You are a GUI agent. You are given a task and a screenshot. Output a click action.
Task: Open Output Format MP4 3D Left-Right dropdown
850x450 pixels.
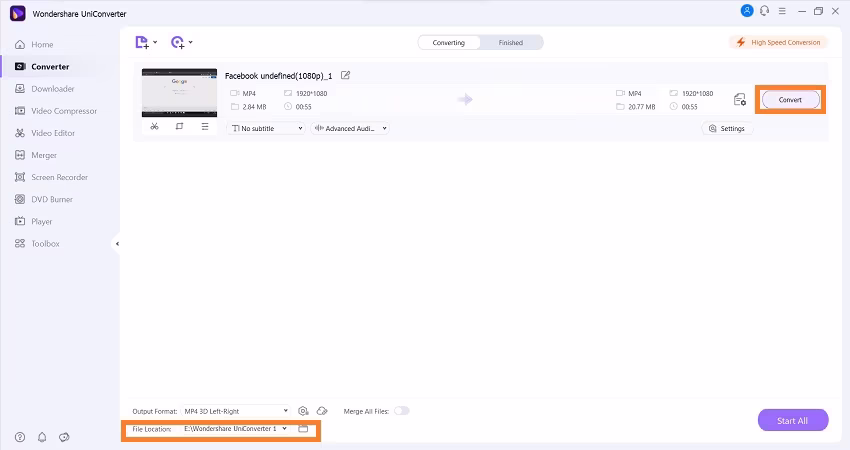(236, 412)
